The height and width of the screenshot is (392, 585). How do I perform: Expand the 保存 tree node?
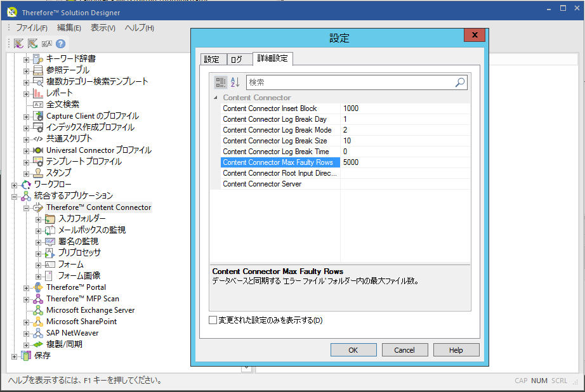14,357
